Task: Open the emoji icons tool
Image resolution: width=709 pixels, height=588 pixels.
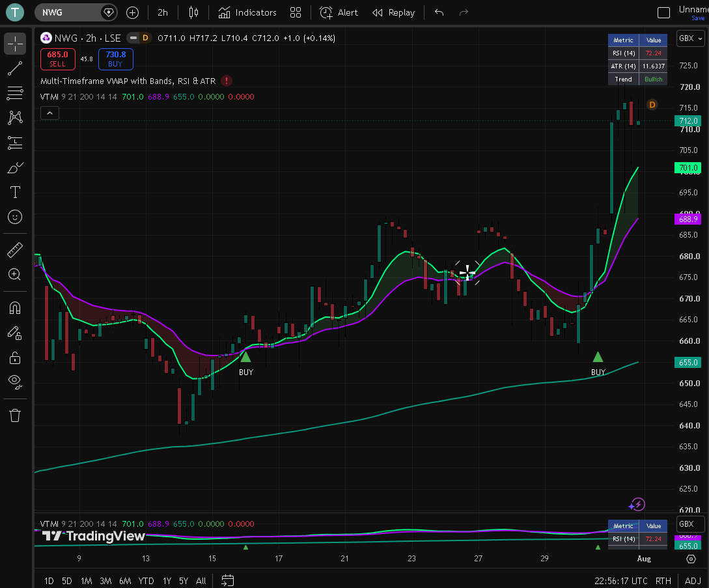Action: coord(15,217)
